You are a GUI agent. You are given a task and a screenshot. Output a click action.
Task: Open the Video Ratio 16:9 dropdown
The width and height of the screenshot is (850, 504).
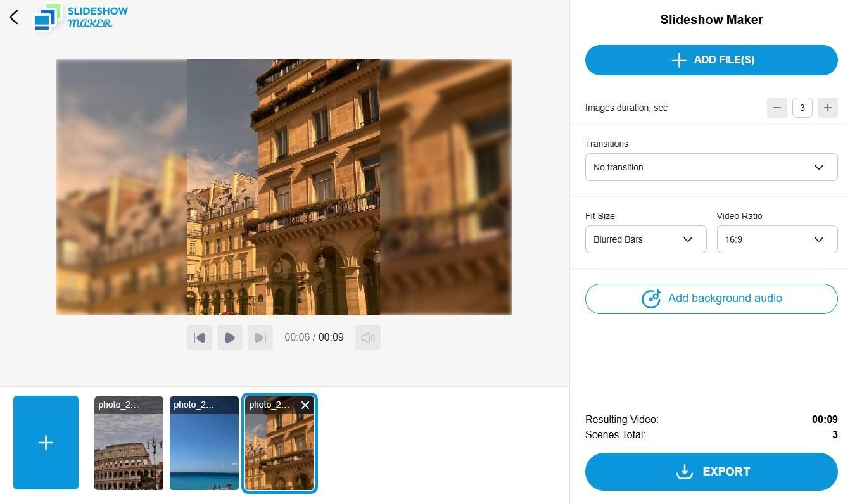tap(777, 239)
